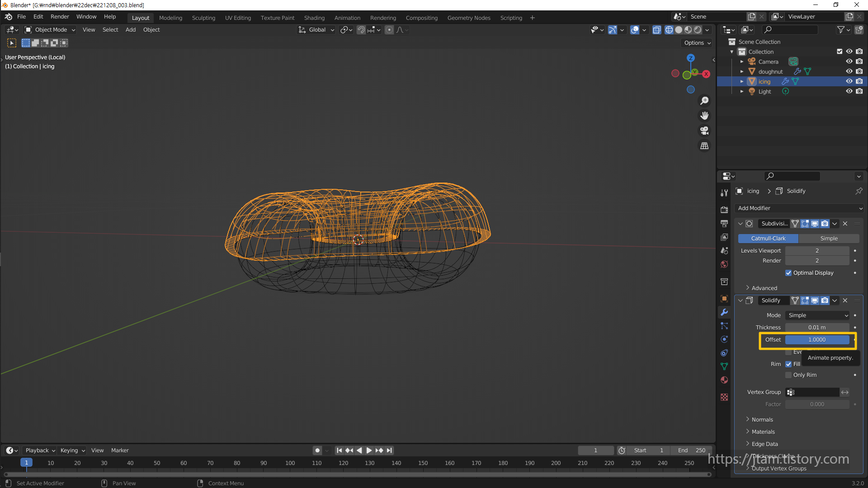868x488 pixels.
Task: Hide the doughnut object in viewport
Action: tap(849, 71)
